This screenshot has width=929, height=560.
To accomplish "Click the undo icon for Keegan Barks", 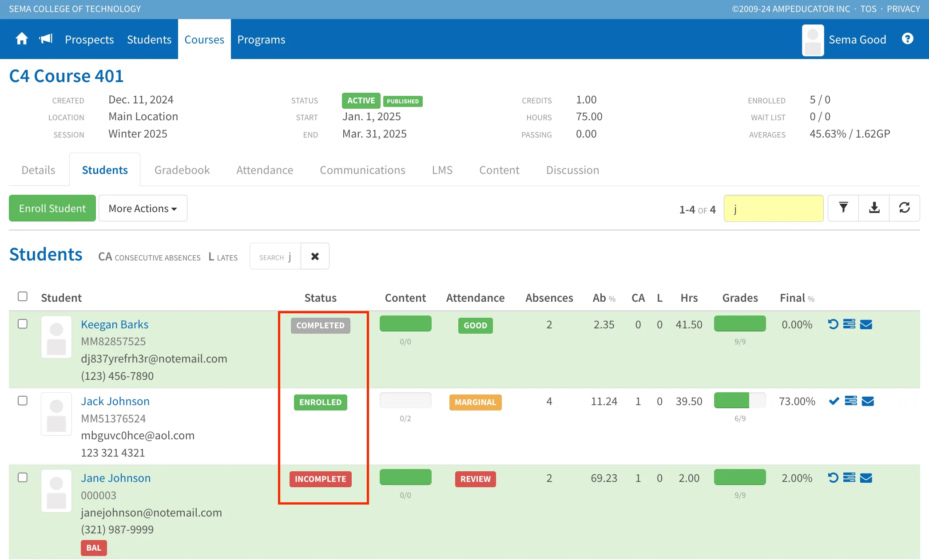I will [x=833, y=324].
